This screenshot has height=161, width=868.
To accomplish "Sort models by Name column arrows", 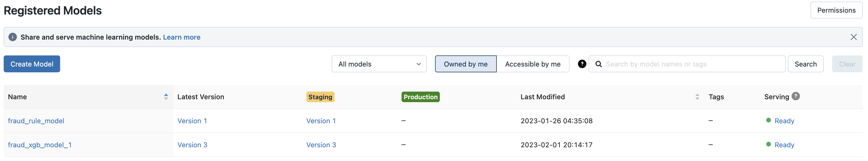I will [166, 97].
